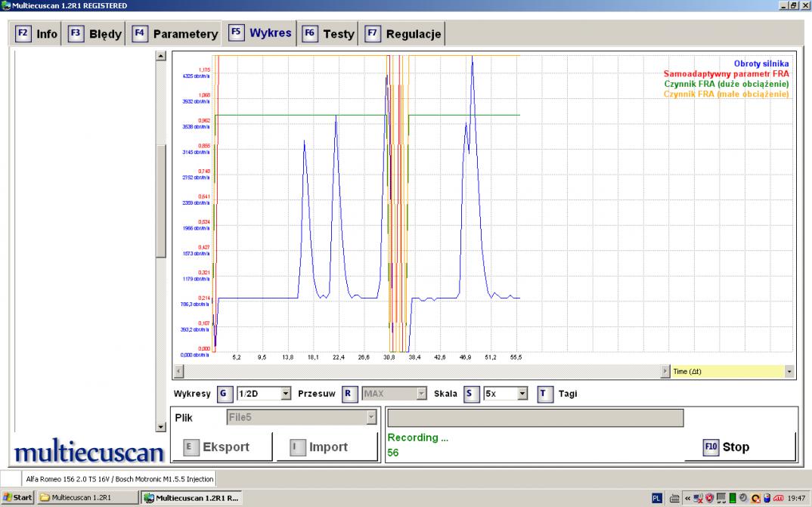Click the R shortcut icon beside Przesuw
Viewport: 812px width, 507px height.
coord(349,394)
